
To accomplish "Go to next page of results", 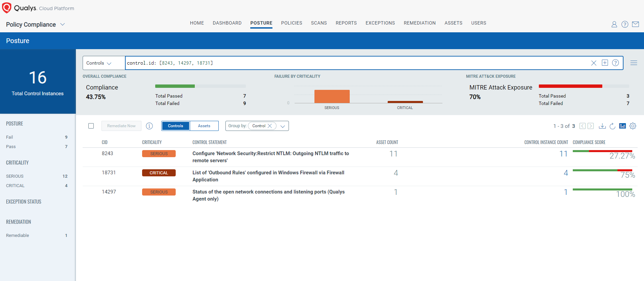I will pos(591,126).
